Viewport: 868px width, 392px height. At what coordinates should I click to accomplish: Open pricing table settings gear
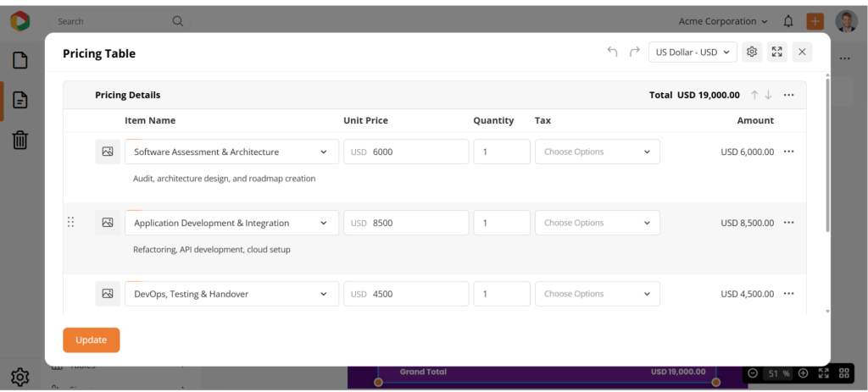(752, 52)
